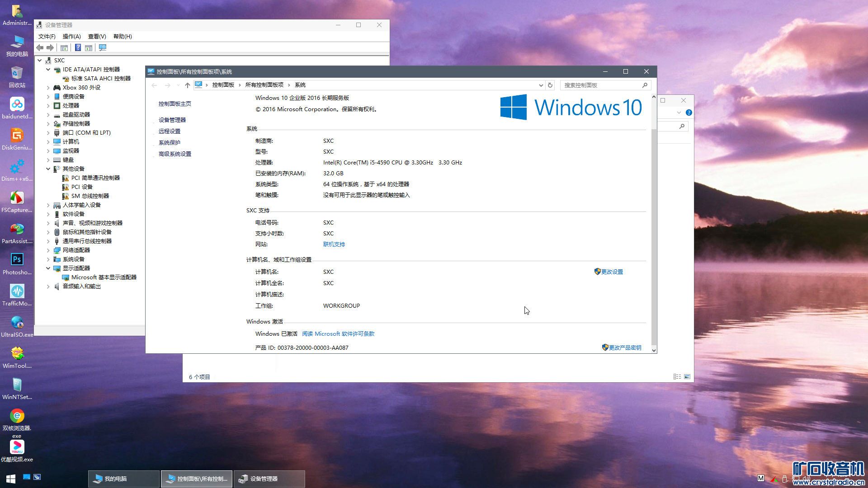This screenshot has width=868, height=488.
Task: Open the 我的电脑 desktop icon
Action: 17,46
